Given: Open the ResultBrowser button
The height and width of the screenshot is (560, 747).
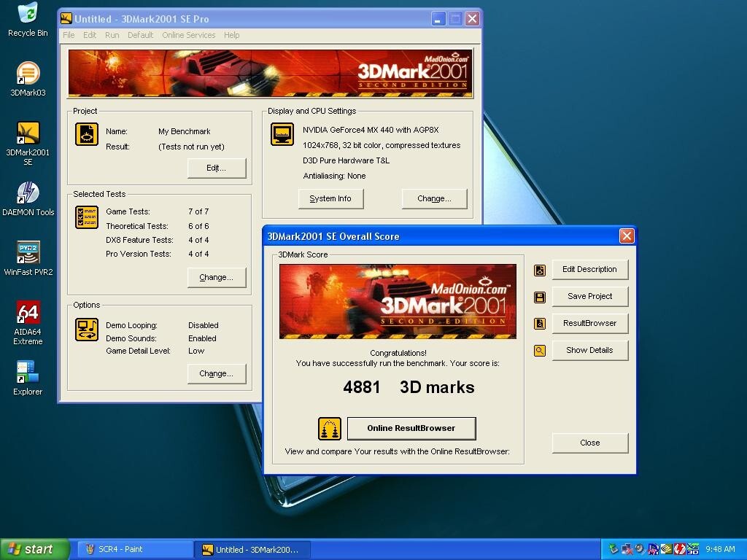Looking at the screenshot, I should [x=589, y=323].
